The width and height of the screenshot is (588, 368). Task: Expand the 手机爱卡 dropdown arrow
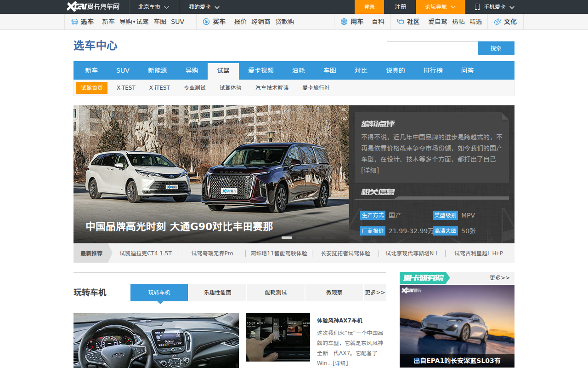[x=512, y=7]
